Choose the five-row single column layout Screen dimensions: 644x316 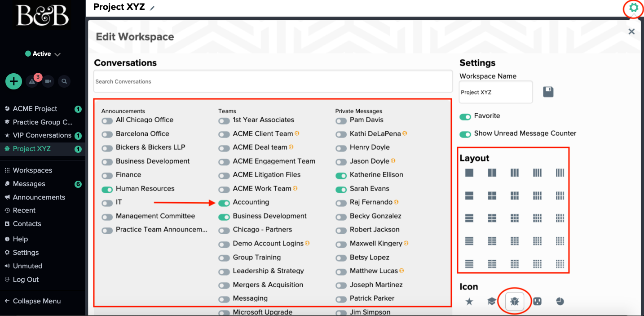(469, 264)
